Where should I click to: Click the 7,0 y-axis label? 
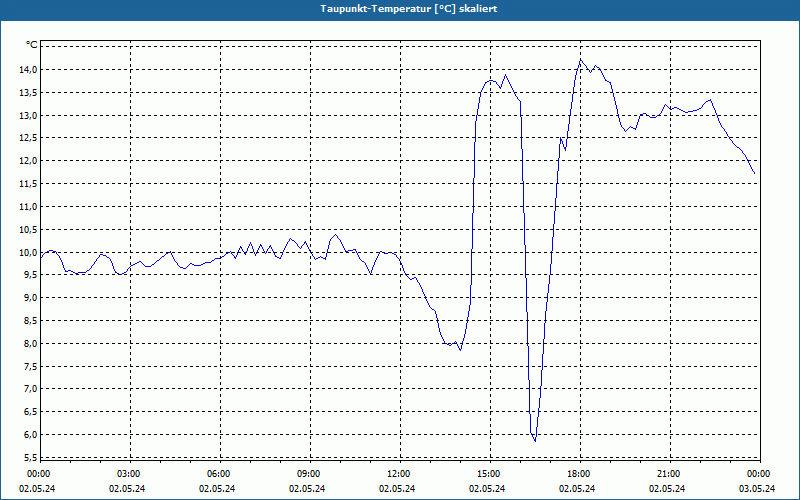point(32,389)
